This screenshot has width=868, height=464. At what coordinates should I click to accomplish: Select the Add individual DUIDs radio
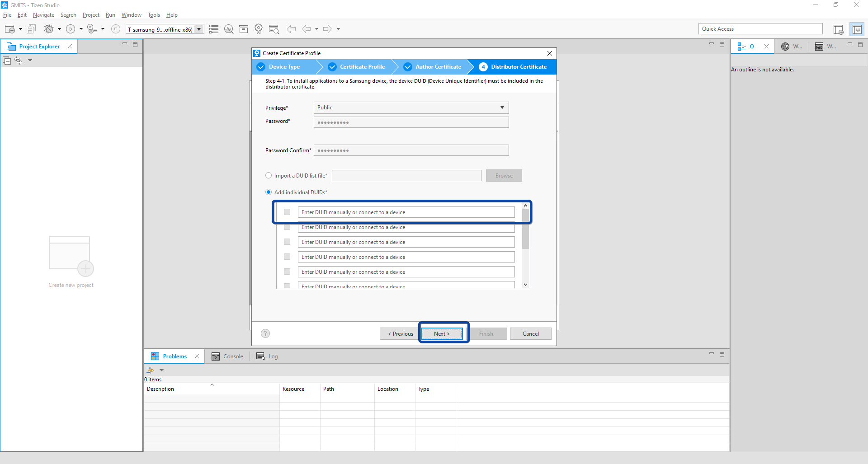269,192
